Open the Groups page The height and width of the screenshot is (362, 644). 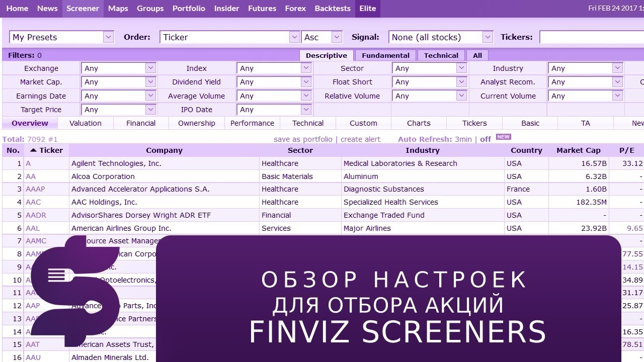[150, 9]
